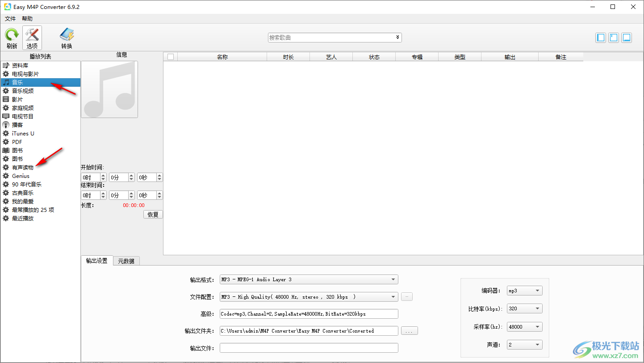Click the 类型 column header
The image size is (644, 363).
(x=460, y=57)
